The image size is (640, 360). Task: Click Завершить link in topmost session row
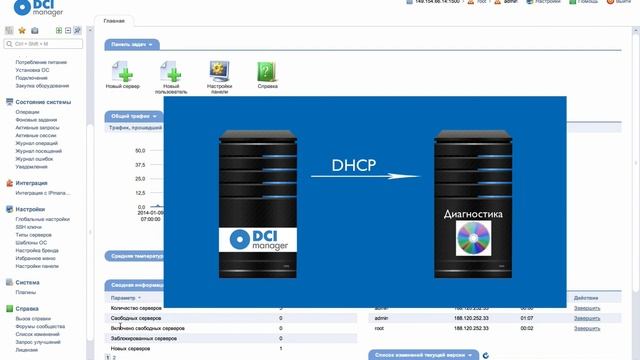(587, 308)
